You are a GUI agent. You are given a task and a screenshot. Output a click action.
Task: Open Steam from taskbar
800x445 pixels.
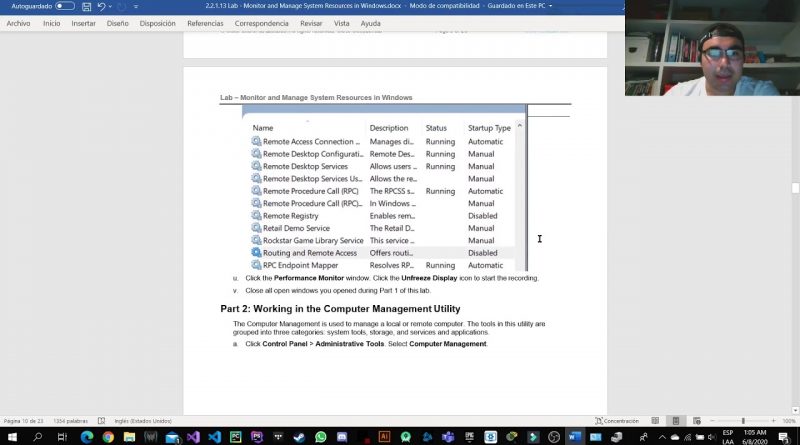pos(299,437)
